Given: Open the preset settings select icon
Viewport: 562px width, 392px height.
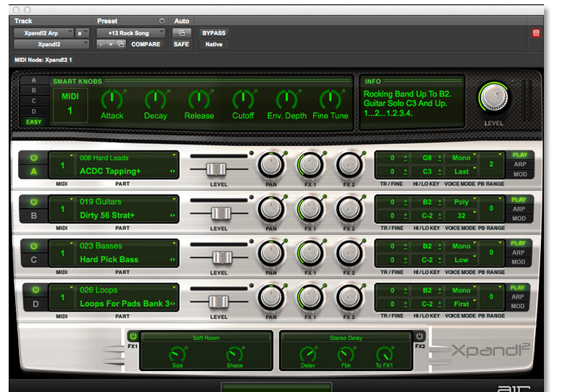Looking at the screenshot, I should tap(121, 44).
